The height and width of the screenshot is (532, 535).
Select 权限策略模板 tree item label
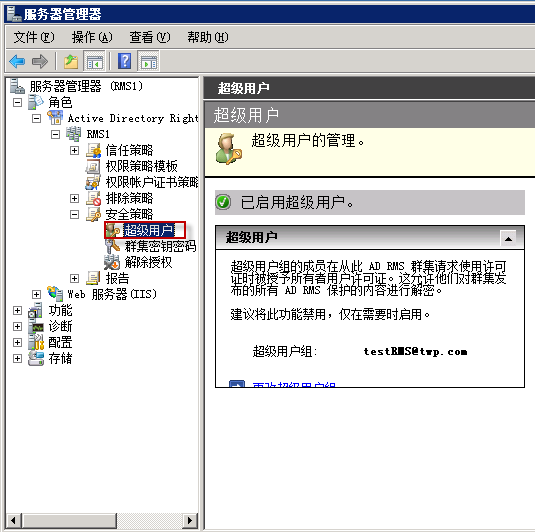(x=142, y=166)
